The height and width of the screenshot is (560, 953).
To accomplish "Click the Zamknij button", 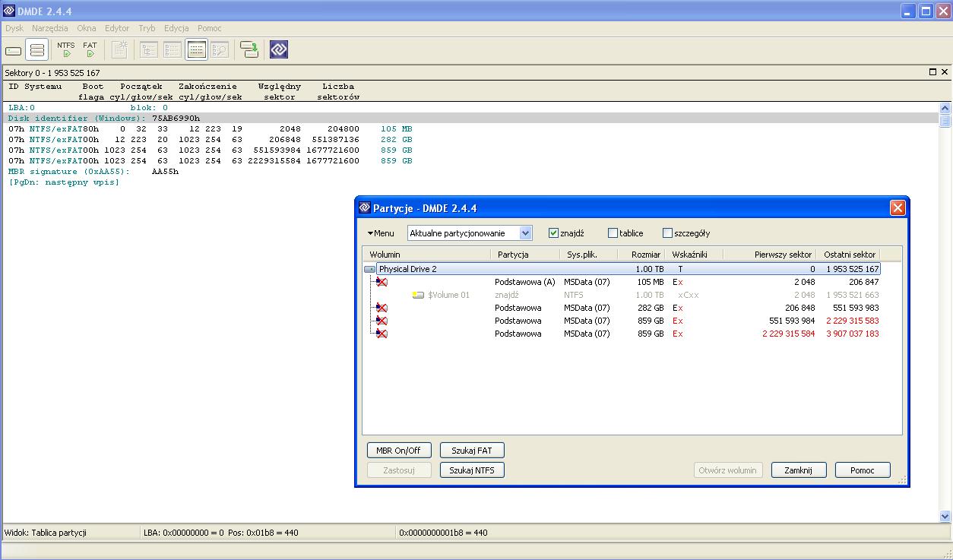I will 799,470.
